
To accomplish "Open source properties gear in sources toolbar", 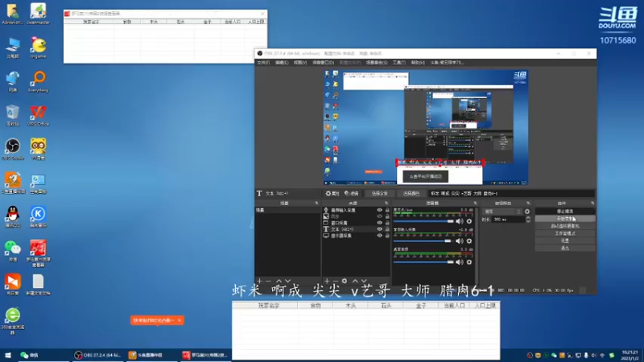I will click(x=345, y=281).
